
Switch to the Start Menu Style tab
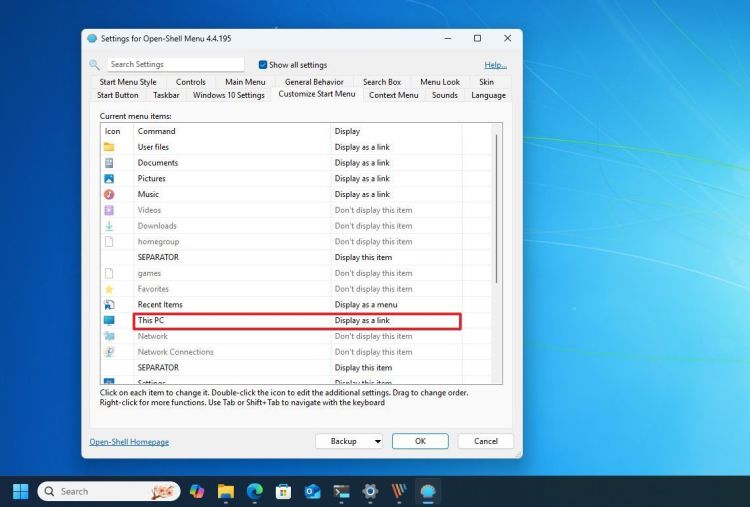(x=127, y=82)
